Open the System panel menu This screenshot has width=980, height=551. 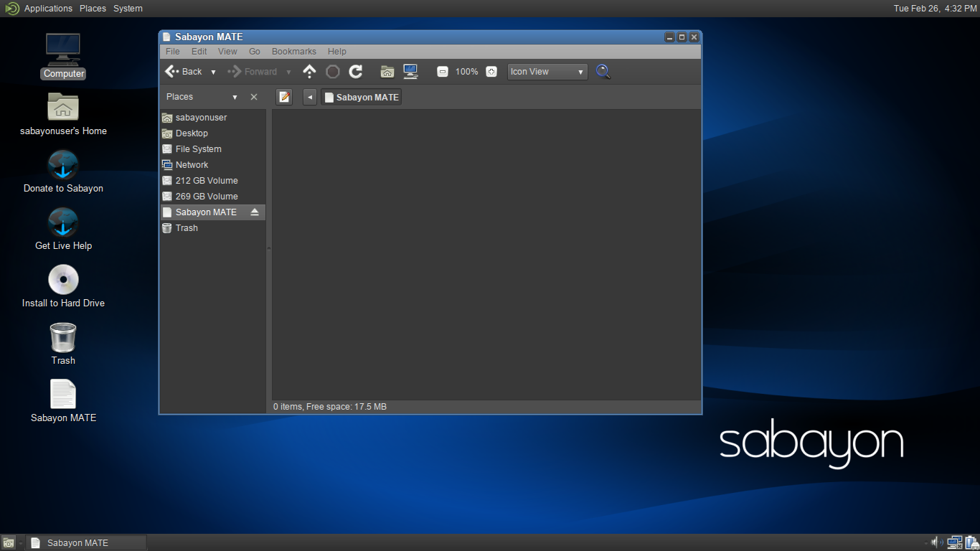[128, 9]
